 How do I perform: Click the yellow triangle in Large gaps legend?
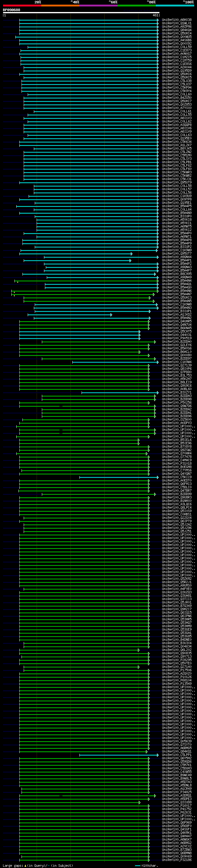[x=25, y=865]
